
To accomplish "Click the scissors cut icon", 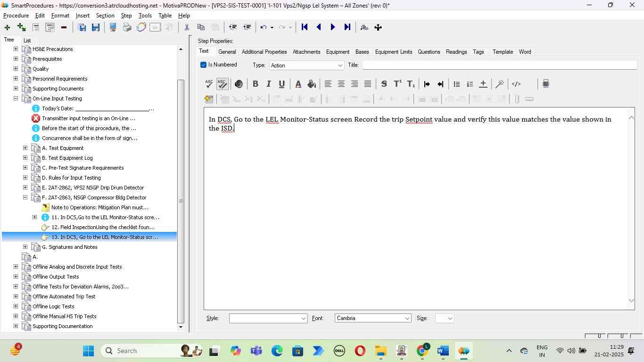I will pyautogui.click(x=187, y=27).
